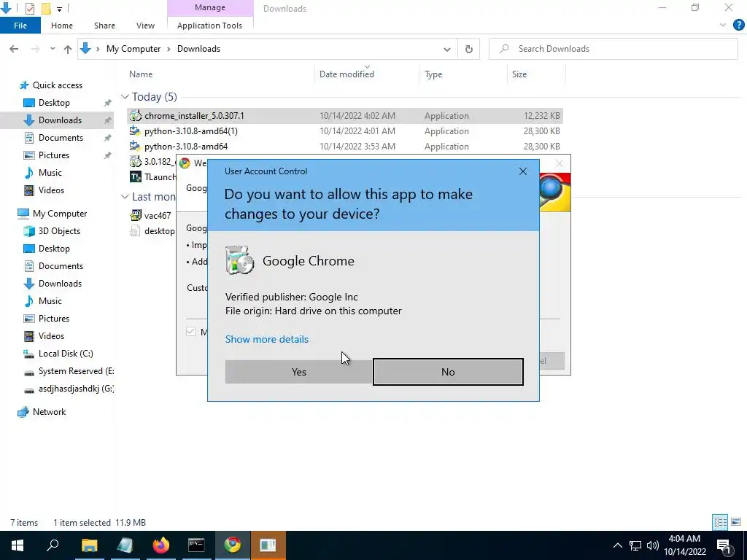Open 3D Objects folder
This screenshot has height=560, width=747.
[59, 231]
